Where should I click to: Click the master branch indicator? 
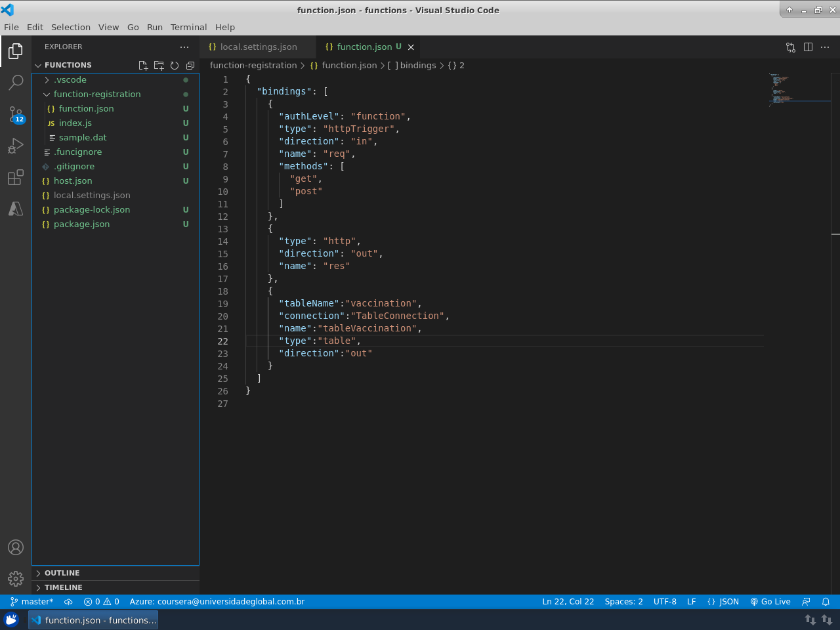31,602
